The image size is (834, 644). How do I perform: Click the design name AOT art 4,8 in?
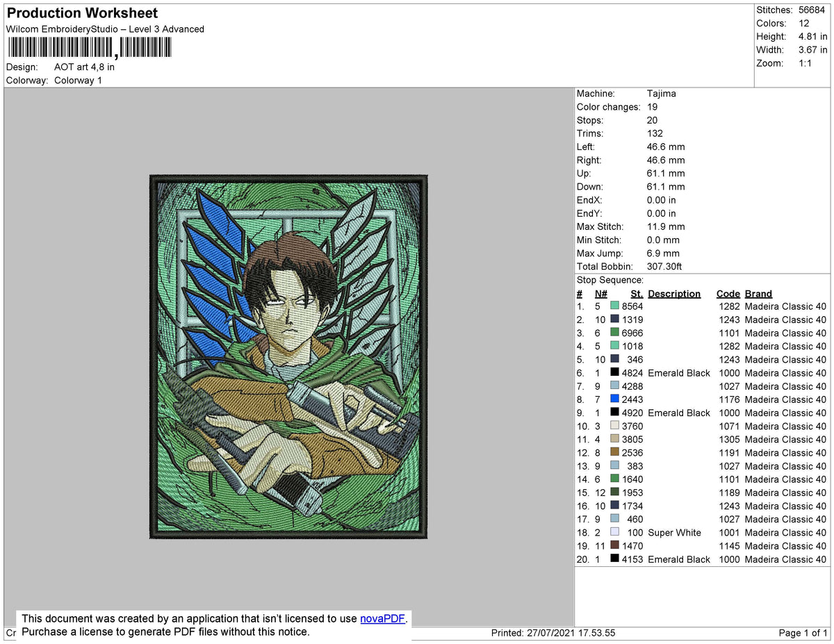[85, 67]
